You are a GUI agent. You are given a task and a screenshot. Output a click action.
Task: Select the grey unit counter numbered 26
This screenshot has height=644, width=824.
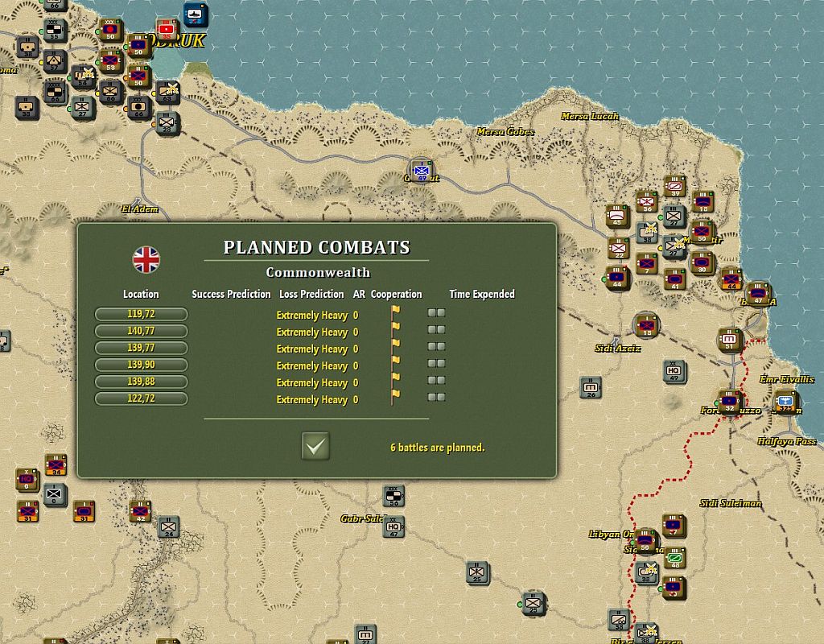591,388
